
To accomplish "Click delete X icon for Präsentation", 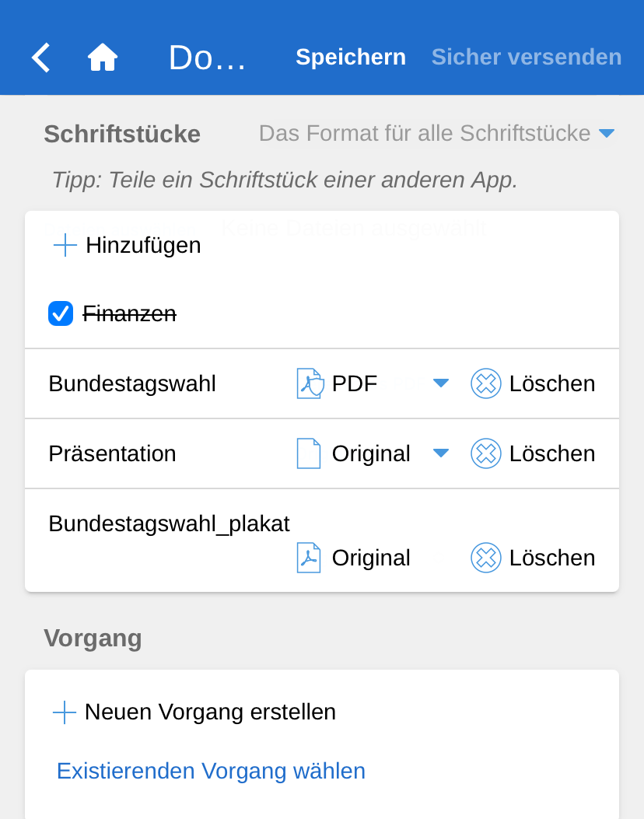I will coord(486,453).
